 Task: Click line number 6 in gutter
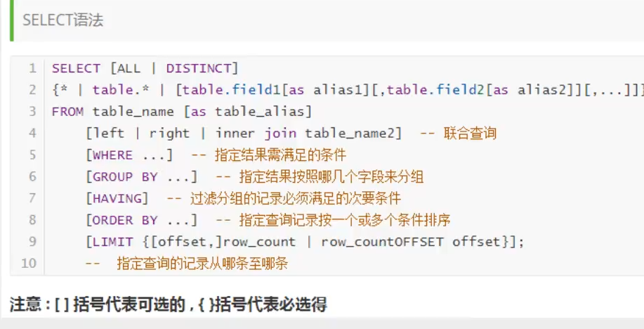coord(32,176)
